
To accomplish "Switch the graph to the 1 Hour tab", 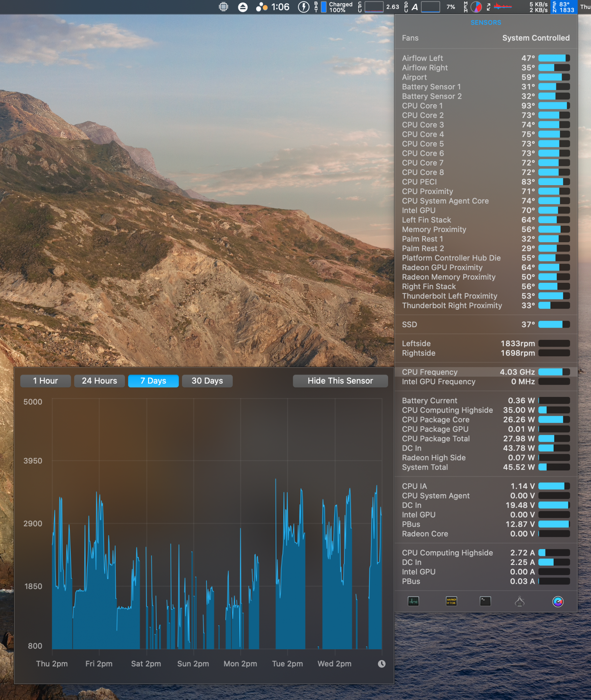I will pyautogui.click(x=45, y=381).
